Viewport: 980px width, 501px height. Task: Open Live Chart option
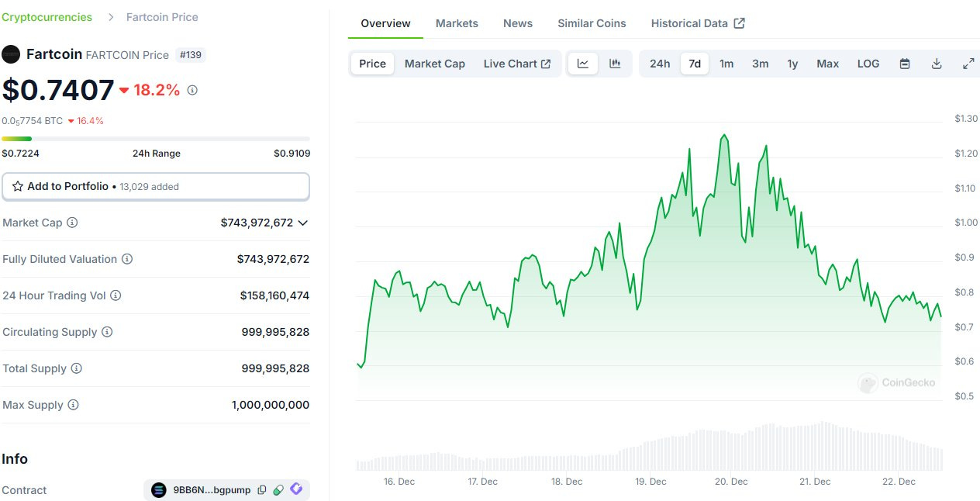point(517,64)
